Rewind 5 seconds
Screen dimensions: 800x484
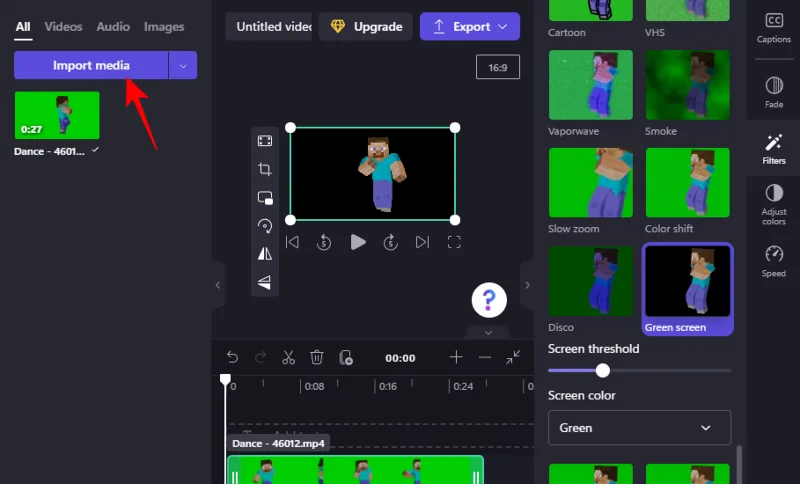[x=324, y=242]
